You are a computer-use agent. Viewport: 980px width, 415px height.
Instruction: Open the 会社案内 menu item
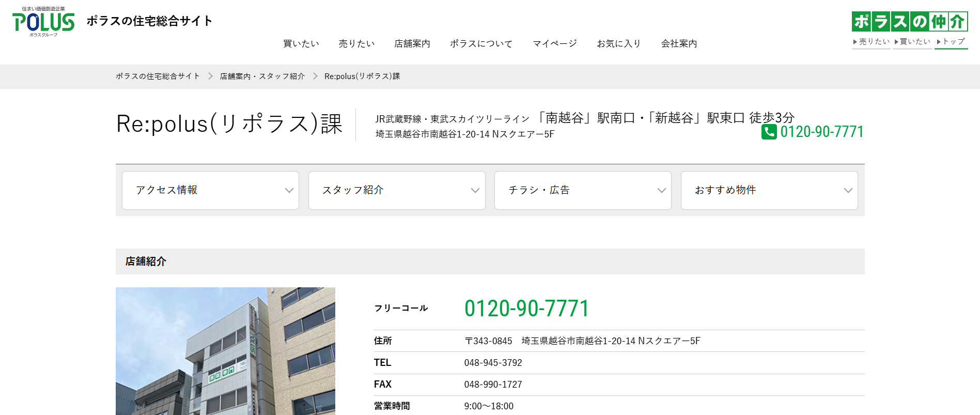(679, 43)
